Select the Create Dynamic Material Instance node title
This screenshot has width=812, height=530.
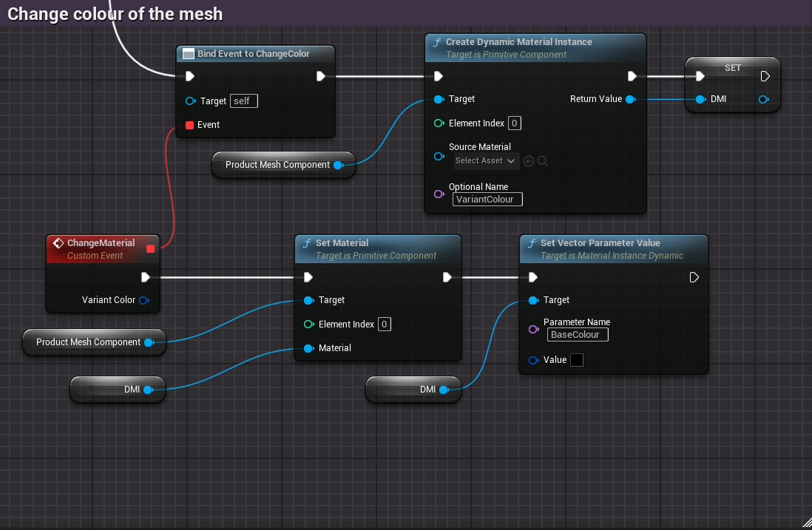click(x=518, y=42)
